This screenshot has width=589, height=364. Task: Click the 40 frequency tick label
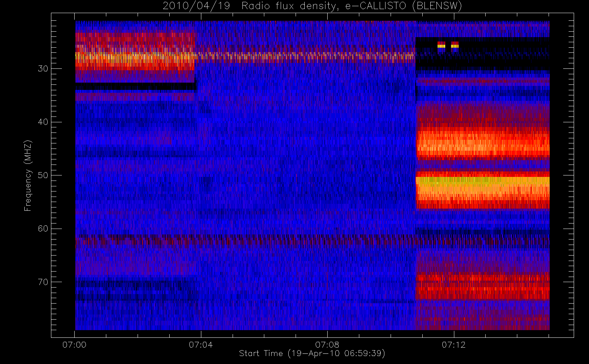pyautogui.click(x=43, y=122)
